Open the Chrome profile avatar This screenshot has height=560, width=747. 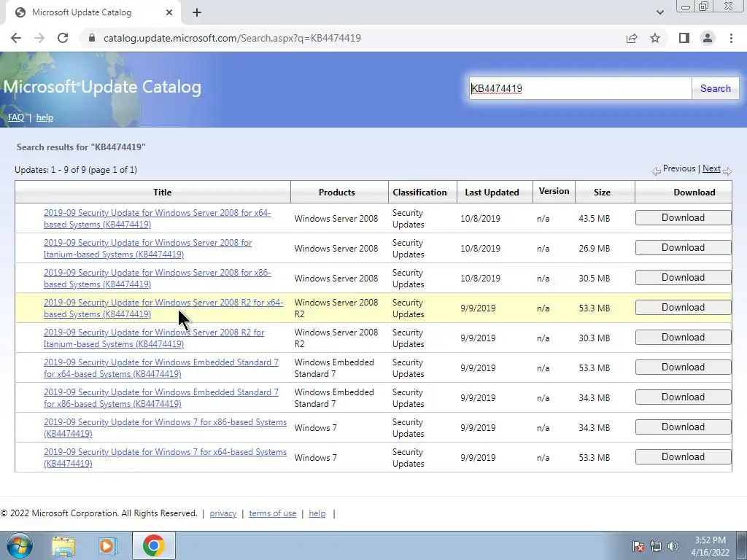tap(708, 38)
